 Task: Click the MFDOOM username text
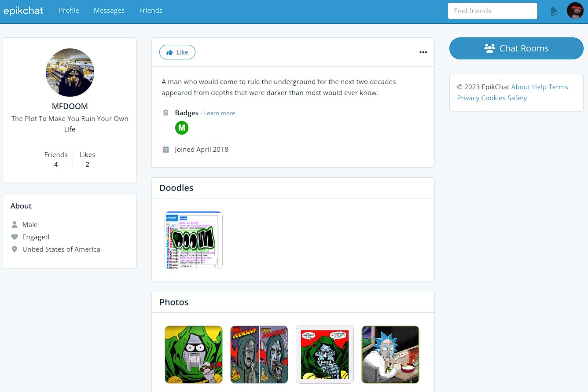(x=70, y=106)
